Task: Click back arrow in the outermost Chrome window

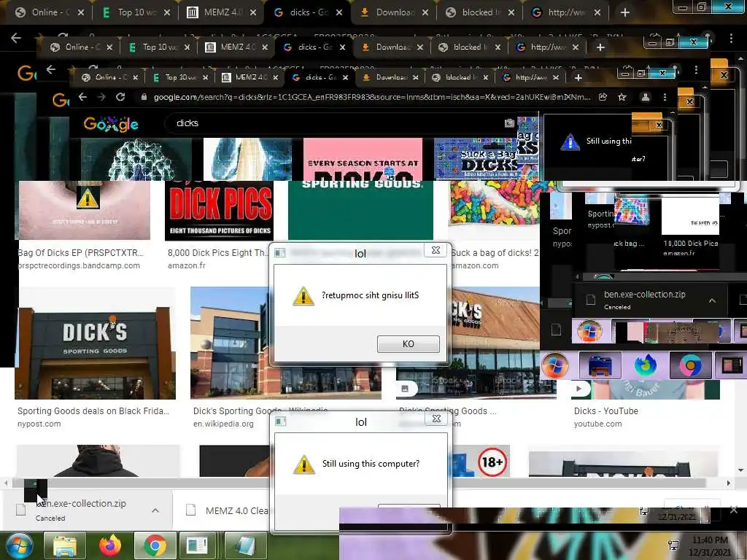Action: click(16, 38)
